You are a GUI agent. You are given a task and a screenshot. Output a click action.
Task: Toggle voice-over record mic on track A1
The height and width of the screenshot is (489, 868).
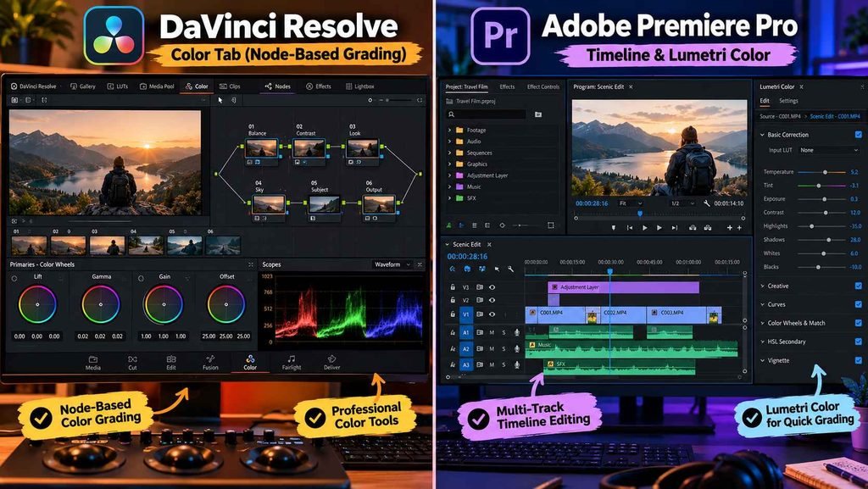[517, 332]
